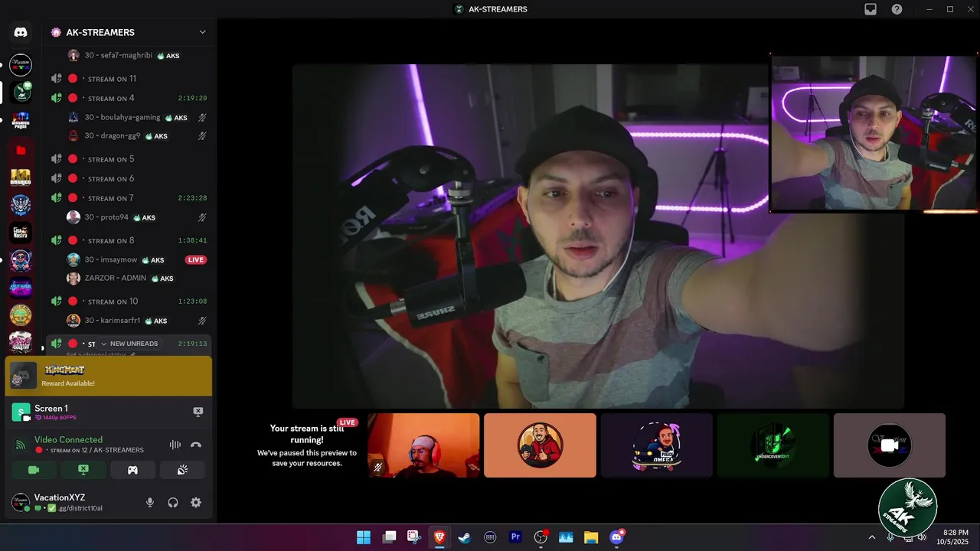Click Video Connected status text

pos(68,439)
